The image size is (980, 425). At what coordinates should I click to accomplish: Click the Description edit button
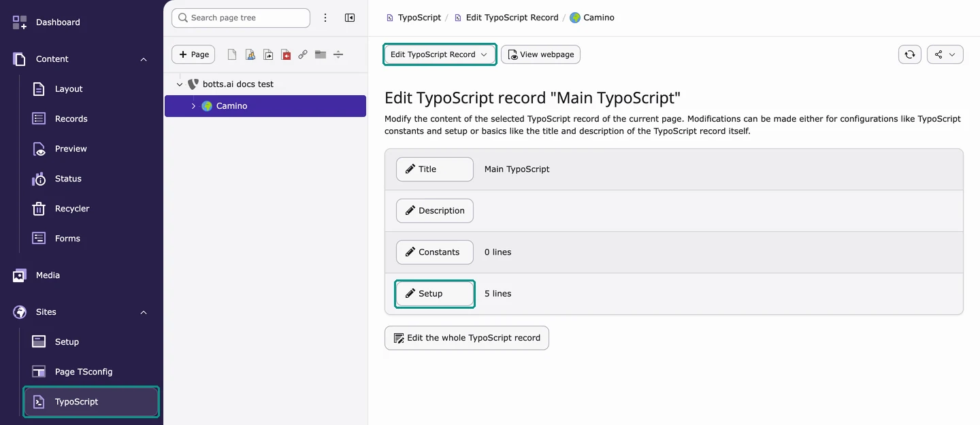pyautogui.click(x=435, y=211)
